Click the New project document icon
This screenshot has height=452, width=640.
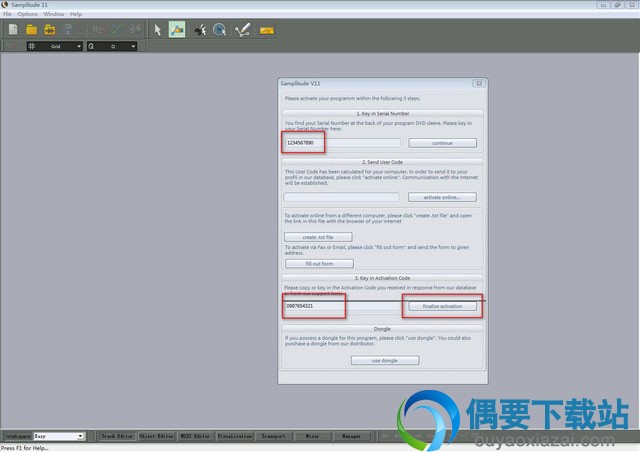(13, 30)
